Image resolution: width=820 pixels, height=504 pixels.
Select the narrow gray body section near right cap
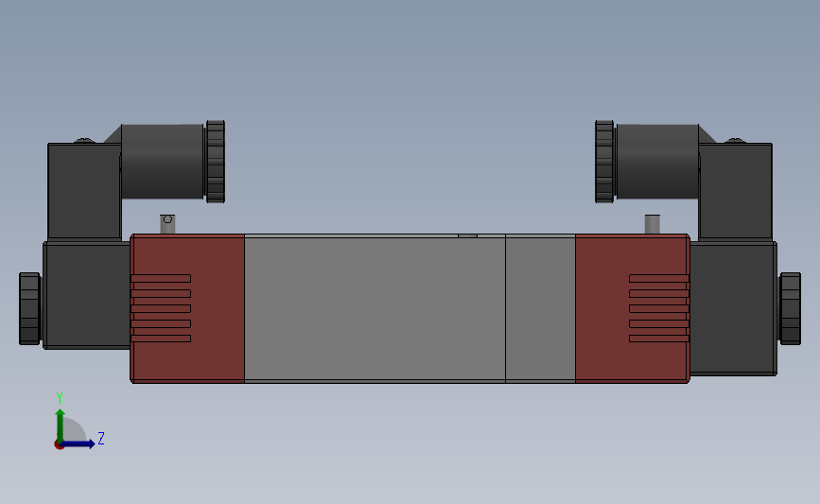(540, 308)
